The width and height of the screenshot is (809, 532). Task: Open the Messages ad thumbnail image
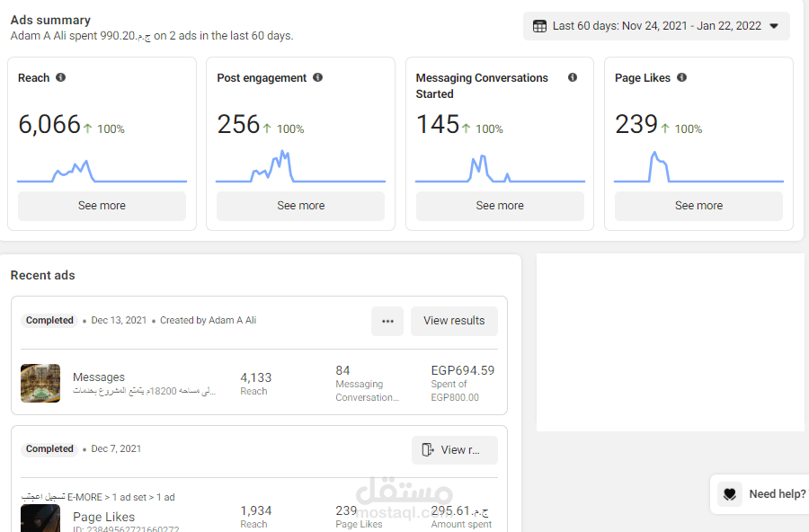[40, 384]
